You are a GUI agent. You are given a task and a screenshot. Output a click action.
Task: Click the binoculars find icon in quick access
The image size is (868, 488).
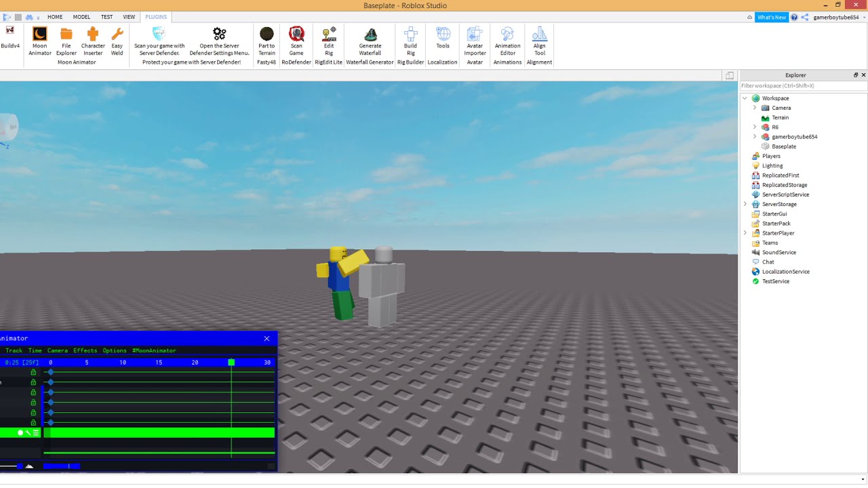pyautogui.click(x=30, y=17)
